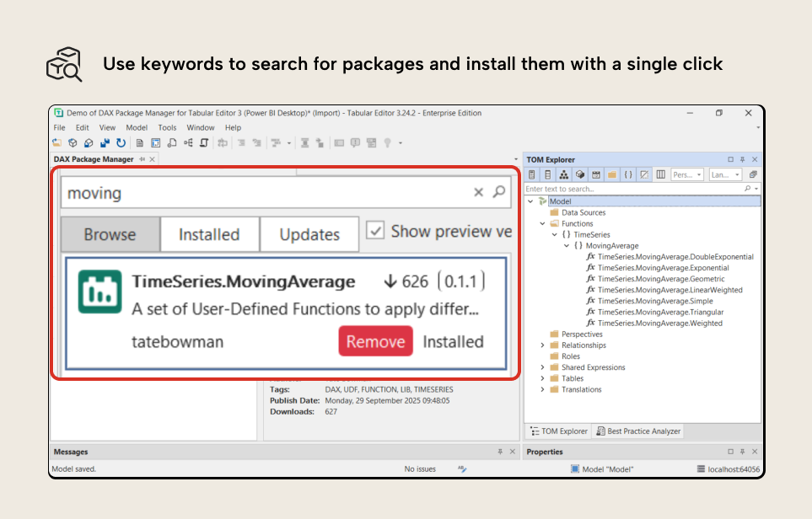Select the display folders icon in TOM Explorer

click(x=614, y=174)
